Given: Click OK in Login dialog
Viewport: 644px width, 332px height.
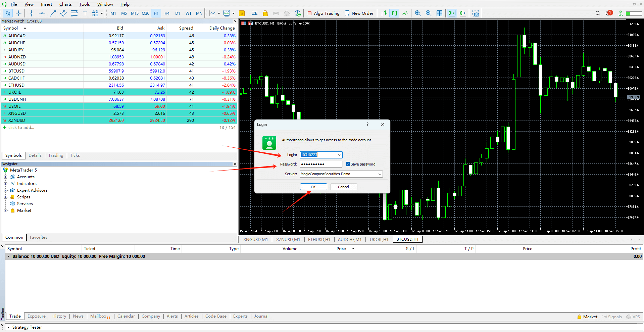Looking at the screenshot, I should [313, 187].
